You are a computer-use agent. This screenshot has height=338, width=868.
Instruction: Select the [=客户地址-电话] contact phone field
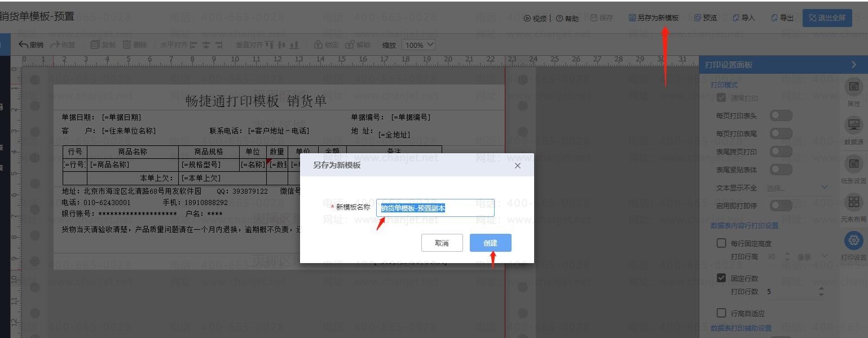point(279,131)
